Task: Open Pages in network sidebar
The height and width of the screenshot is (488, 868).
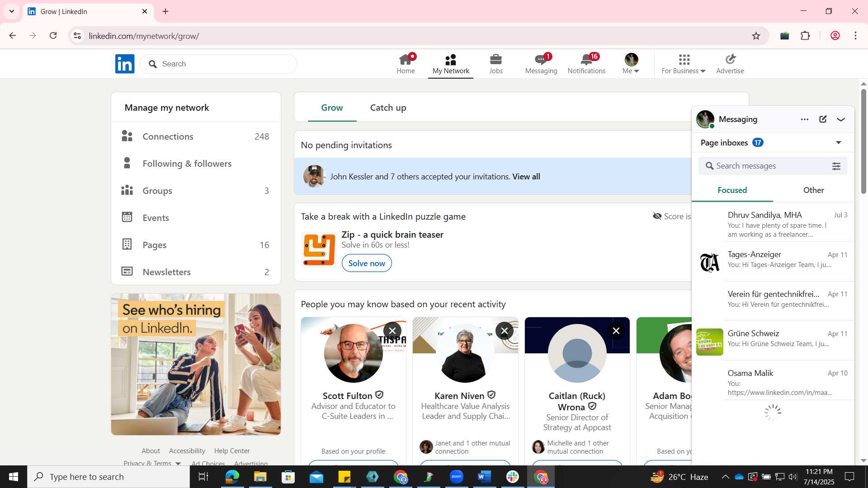Action: (x=196, y=245)
